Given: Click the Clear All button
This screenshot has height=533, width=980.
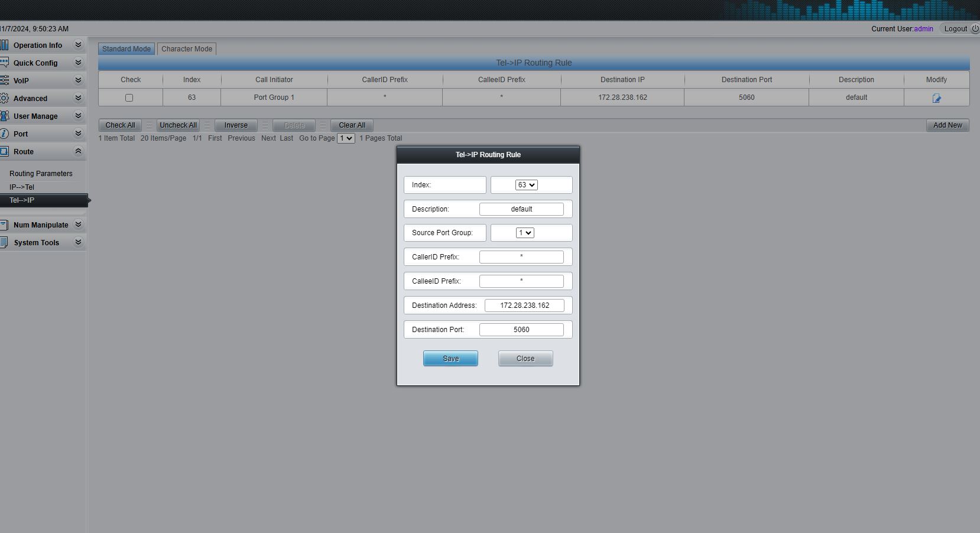Looking at the screenshot, I should [352, 125].
